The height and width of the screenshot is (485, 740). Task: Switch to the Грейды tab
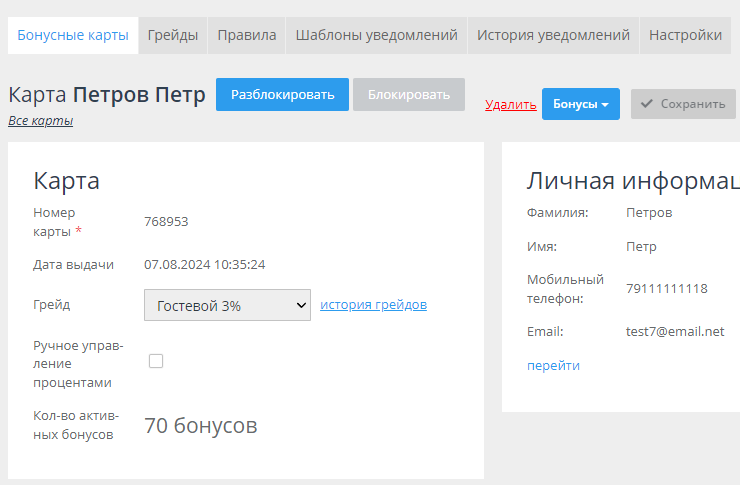click(173, 35)
